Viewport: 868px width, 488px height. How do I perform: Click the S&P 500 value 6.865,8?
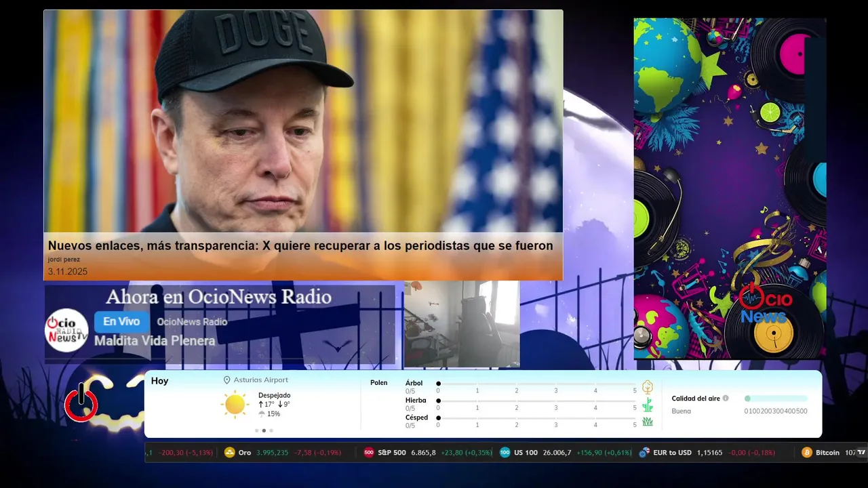click(423, 453)
